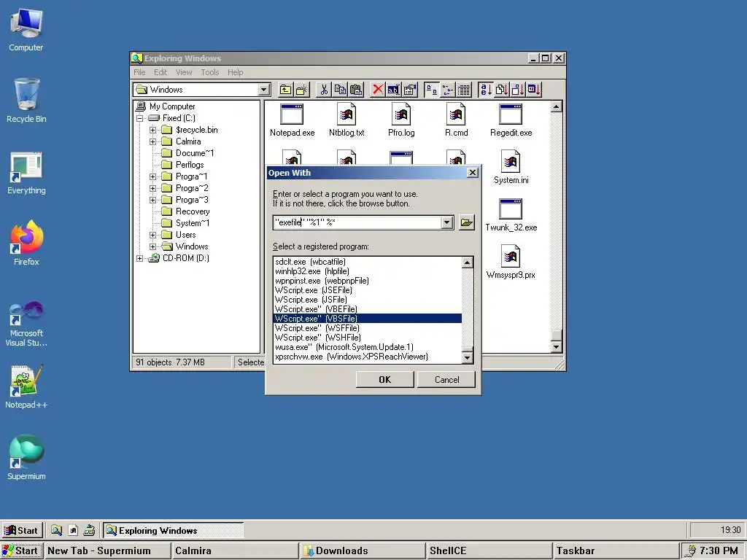Click Cancel in the Open With dialog
Image resolution: width=747 pixels, height=560 pixels.
[446, 379]
